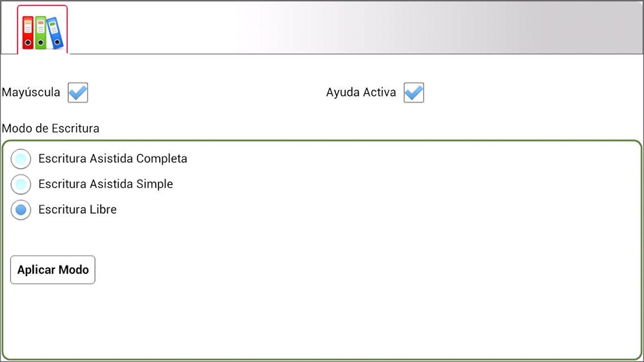
Task: Select the Escritura Libre radio button
Action: point(21,210)
